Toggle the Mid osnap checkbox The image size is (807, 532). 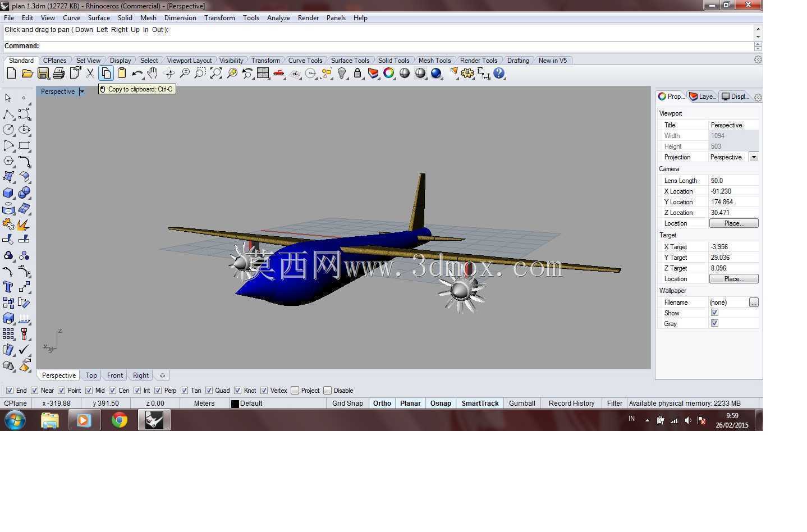click(x=89, y=391)
